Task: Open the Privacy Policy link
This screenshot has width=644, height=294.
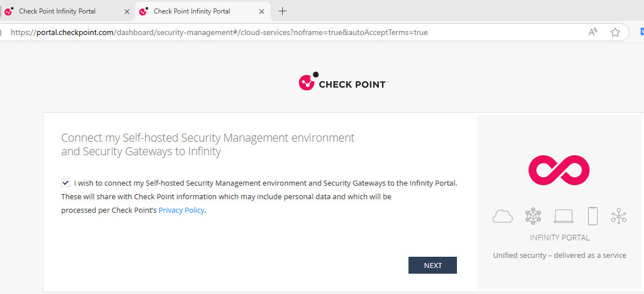Action: click(181, 210)
